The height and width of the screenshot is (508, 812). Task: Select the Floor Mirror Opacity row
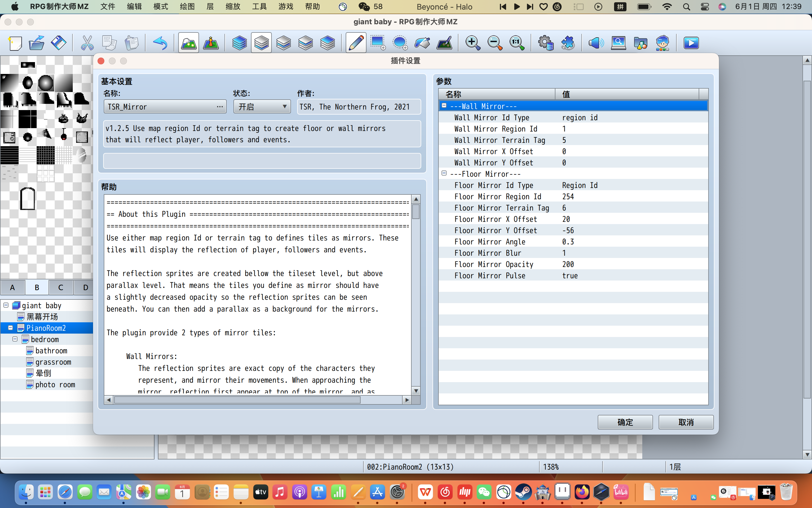pos(573,264)
